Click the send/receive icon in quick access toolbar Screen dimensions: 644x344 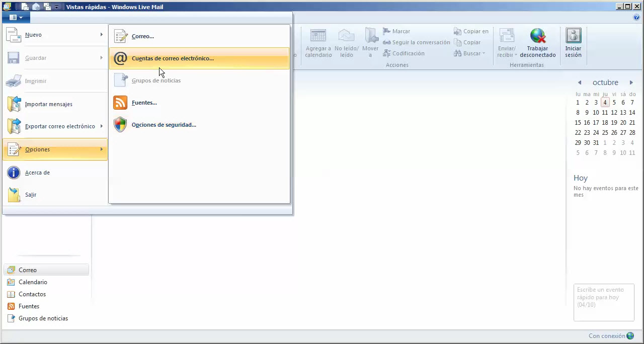(x=47, y=7)
